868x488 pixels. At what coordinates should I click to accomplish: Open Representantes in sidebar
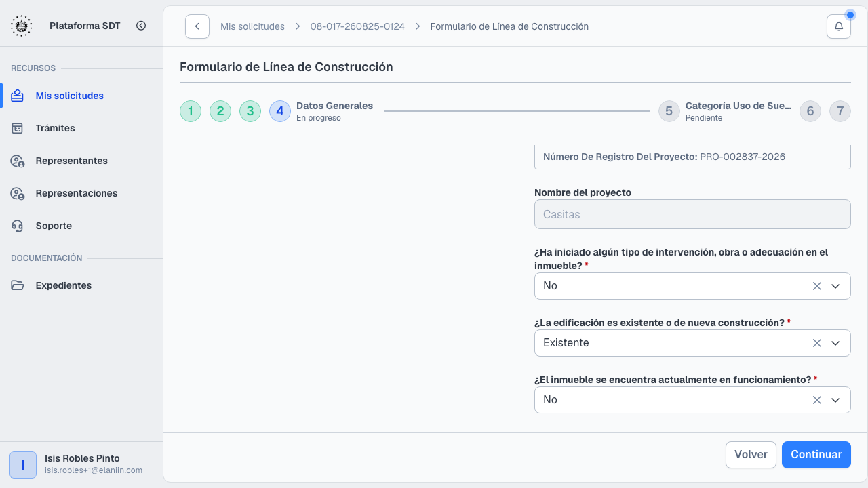point(81,161)
